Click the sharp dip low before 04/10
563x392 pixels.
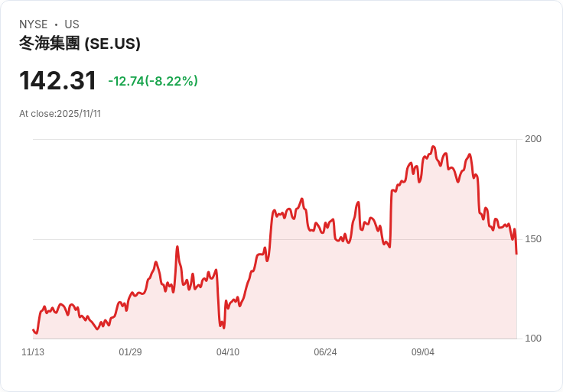(x=223, y=328)
